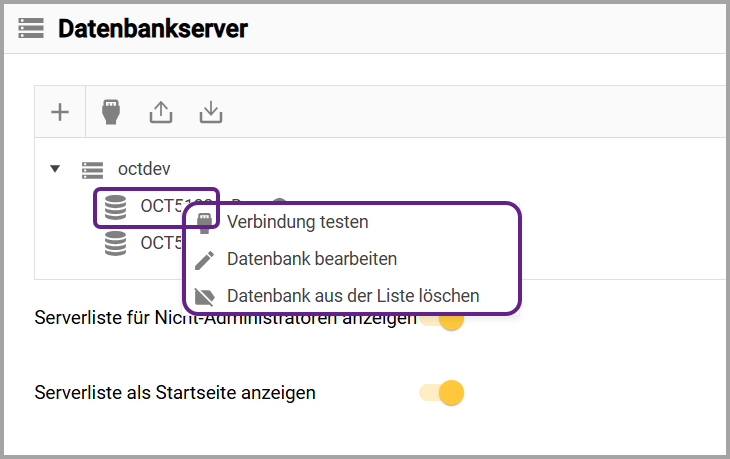Click the download icon in the toolbar

pos(210,112)
